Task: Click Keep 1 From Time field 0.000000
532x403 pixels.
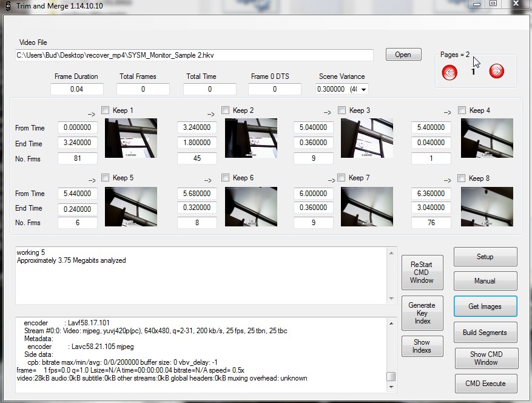Action: point(78,127)
